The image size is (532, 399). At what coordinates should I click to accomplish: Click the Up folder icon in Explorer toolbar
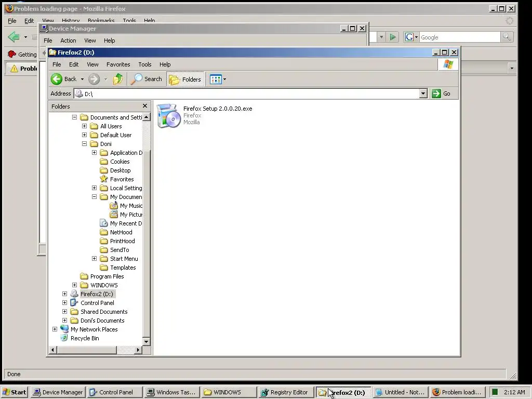point(118,79)
